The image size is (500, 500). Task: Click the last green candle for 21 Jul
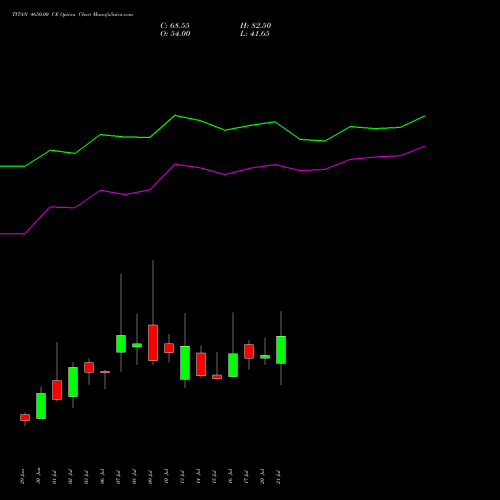pyautogui.click(x=281, y=350)
